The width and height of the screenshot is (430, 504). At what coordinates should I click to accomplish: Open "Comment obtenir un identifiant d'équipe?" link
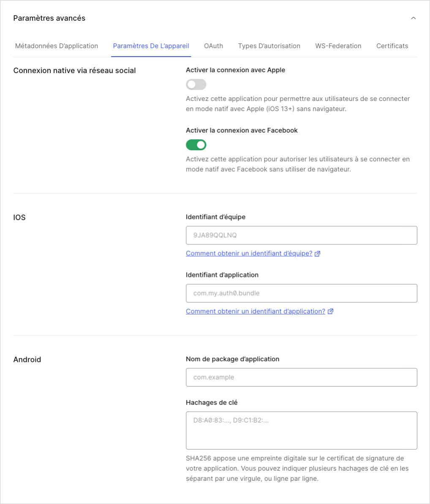(249, 253)
